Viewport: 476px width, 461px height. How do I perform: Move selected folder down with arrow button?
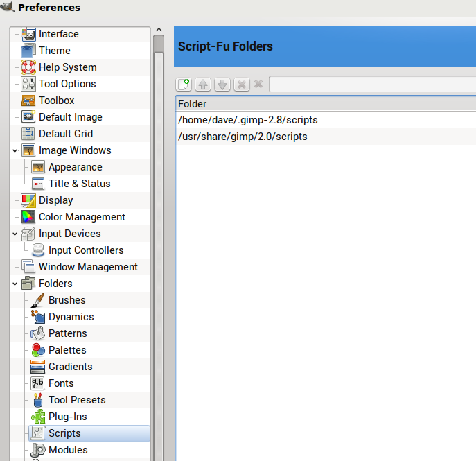[x=222, y=84]
